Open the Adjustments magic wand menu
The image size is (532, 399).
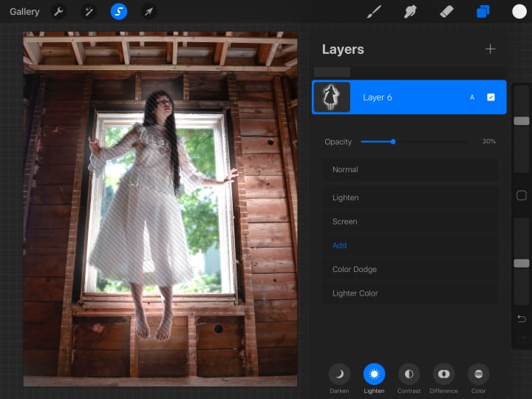click(89, 12)
